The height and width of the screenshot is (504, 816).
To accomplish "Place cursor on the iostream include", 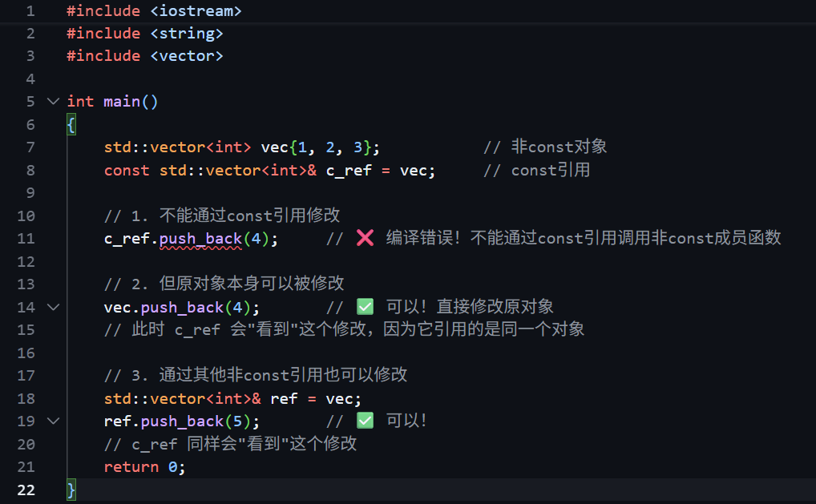I will click(x=196, y=11).
